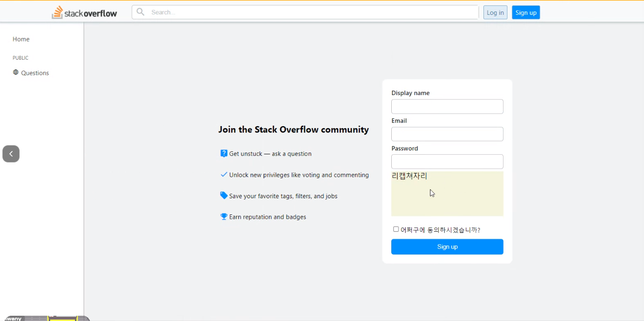Image resolution: width=644 pixels, height=321 pixels.
Task: Click the Sign up button in header
Action: coord(526,12)
